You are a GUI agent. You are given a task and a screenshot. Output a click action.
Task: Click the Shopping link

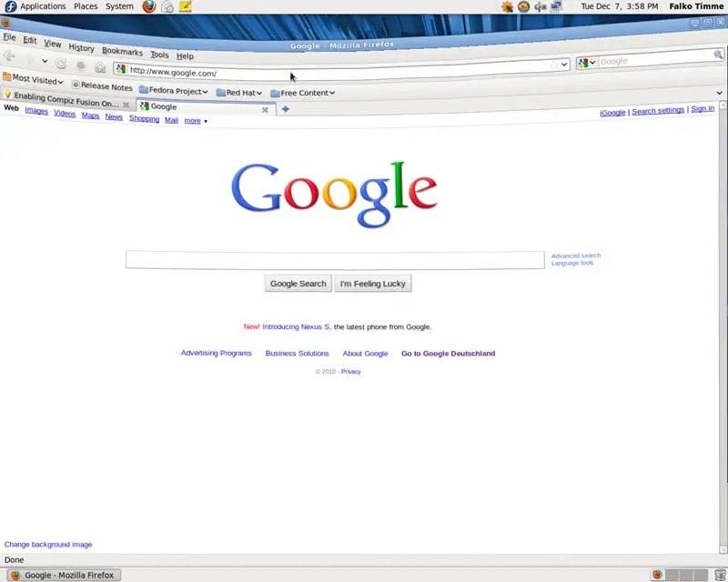coord(144,119)
